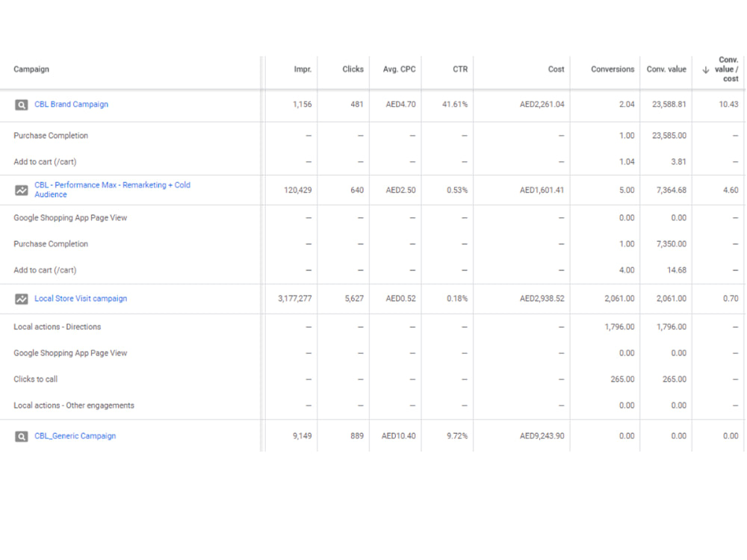Click the 7,364.68 conversion value cell

tap(672, 190)
